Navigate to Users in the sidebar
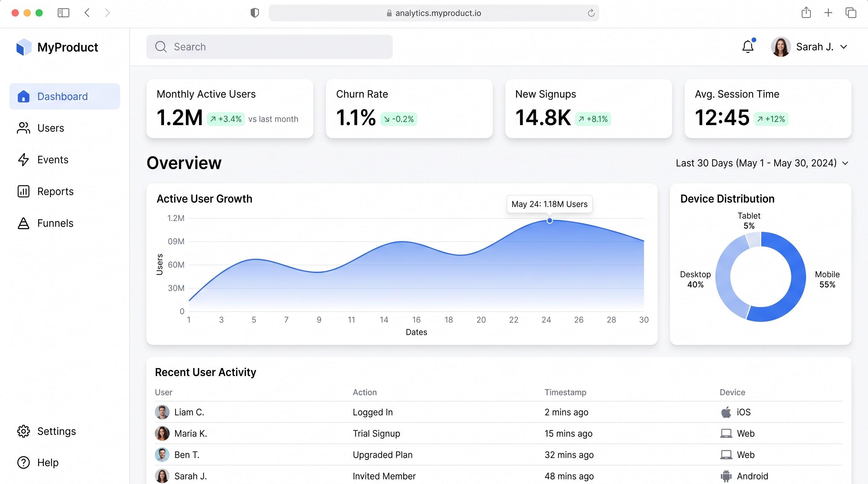 (40, 128)
